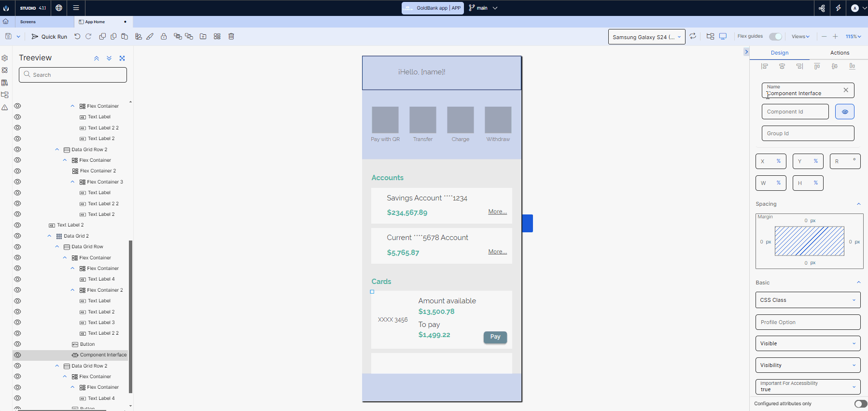This screenshot has width=868, height=411.
Task: Click the Pay button on canvas
Action: tap(495, 337)
